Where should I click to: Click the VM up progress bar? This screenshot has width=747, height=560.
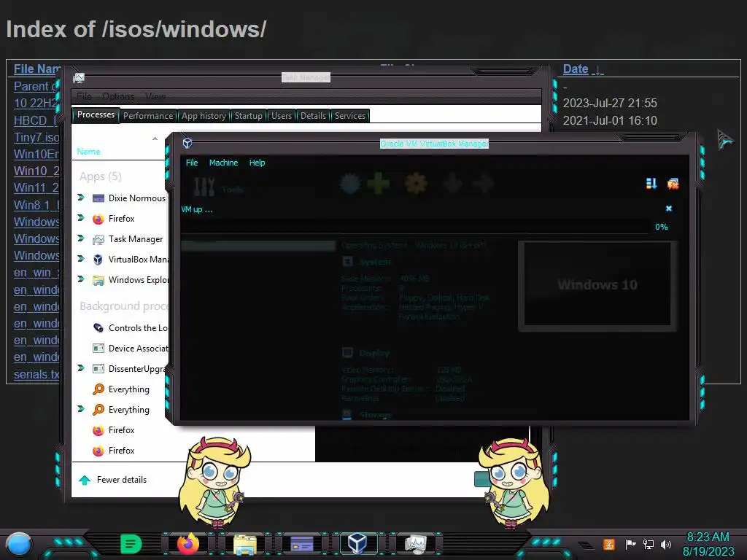tap(414, 227)
